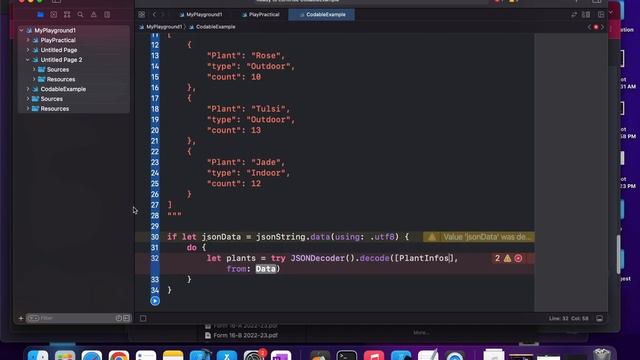Click the blue run playground button
The width and height of the screenshot is (640, 360).
(155, 301)
